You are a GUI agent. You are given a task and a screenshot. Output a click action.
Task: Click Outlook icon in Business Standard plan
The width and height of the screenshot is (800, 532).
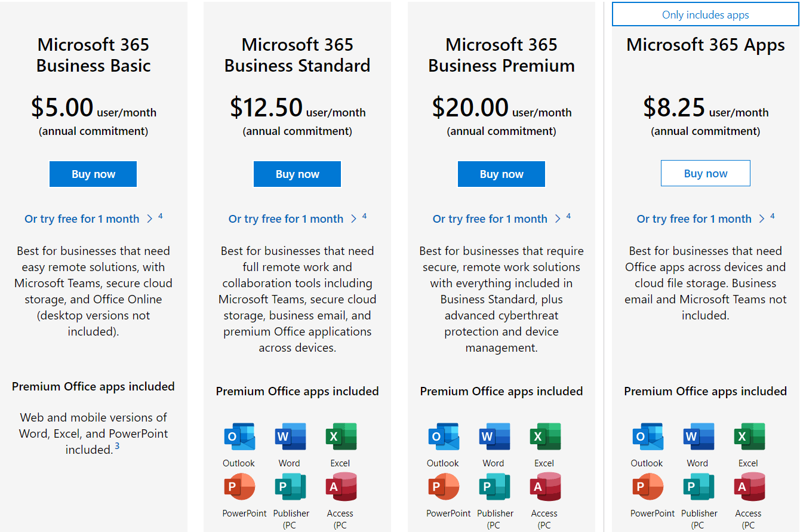click(x=239, y=436)
